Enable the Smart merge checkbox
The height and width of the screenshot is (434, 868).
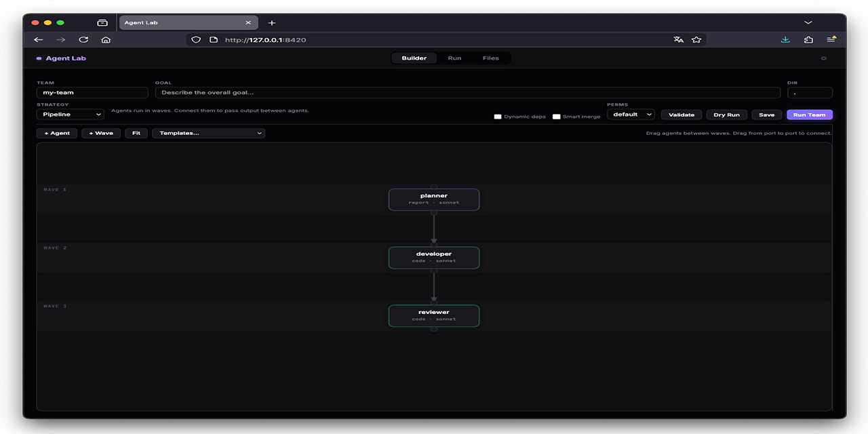click(557, 117)
